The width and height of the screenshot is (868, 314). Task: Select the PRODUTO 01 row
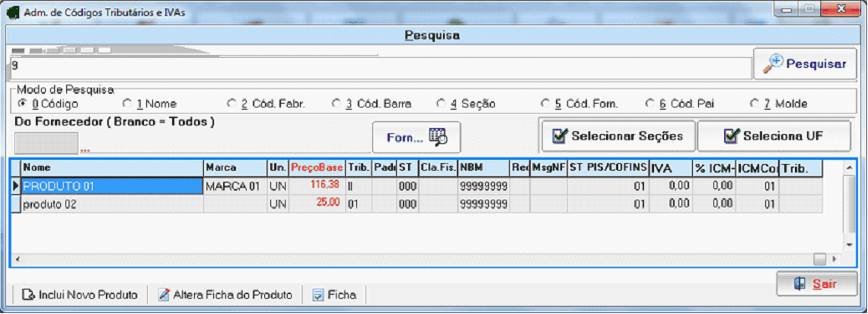point(112,185)
